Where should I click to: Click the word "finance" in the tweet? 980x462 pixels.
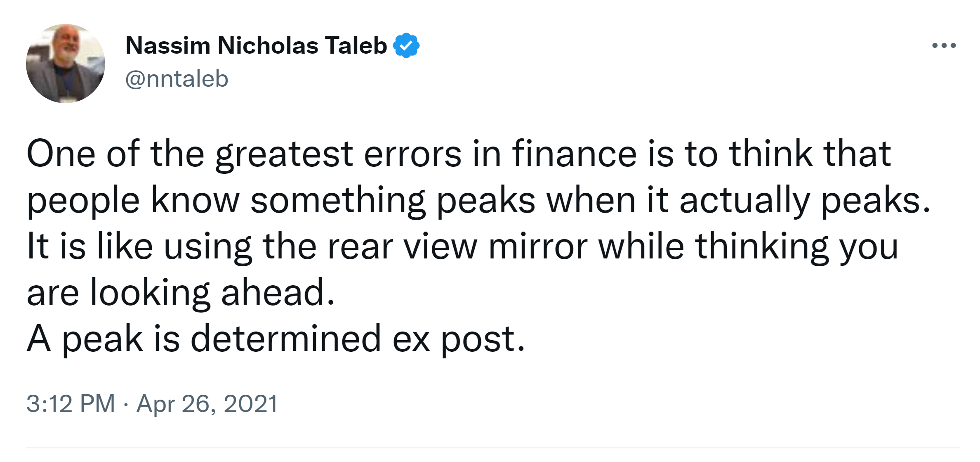[x=574, y=154]
